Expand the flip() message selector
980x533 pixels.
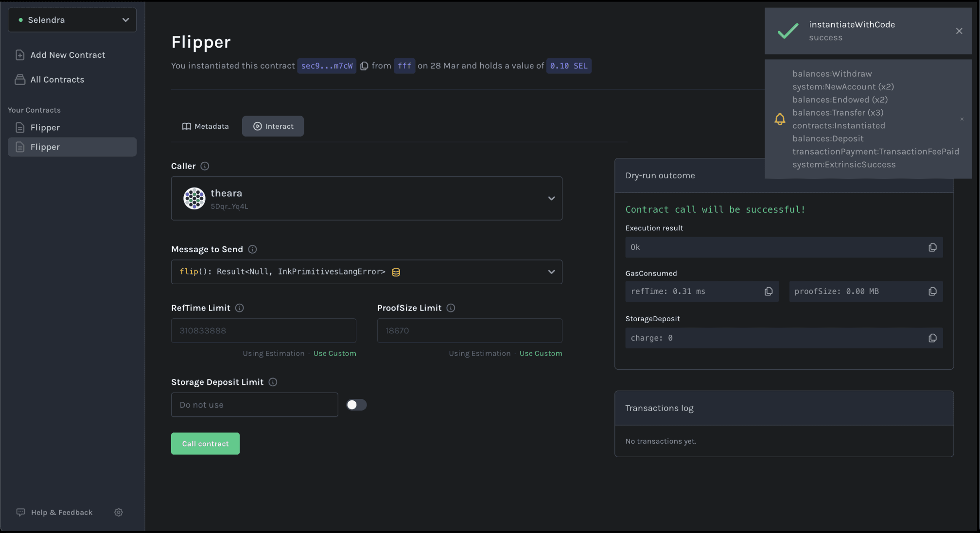click(x=367, y=272)
